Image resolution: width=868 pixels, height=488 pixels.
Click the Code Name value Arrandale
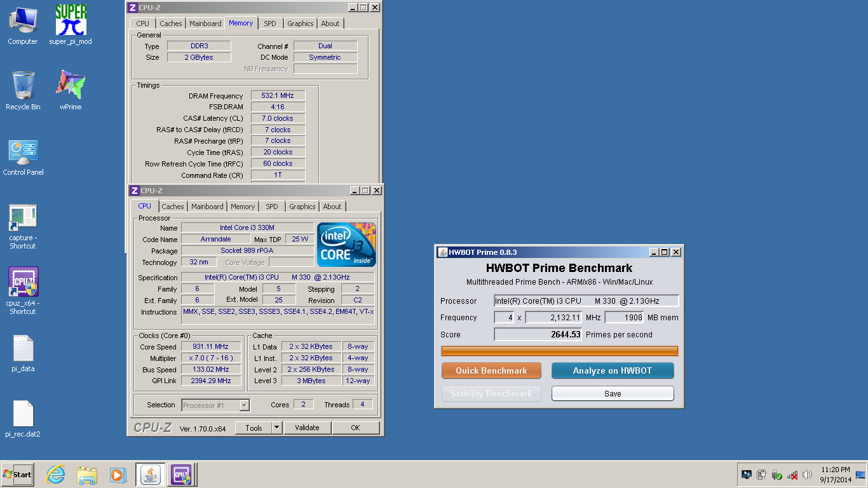point(215,239)
